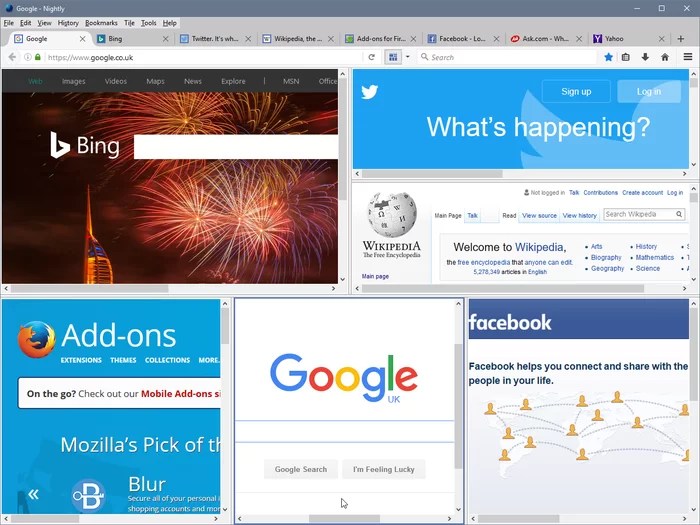This screenshot has height=525, width=700.
Task: Switch to the Facebook tab
Action: point(463,39)
